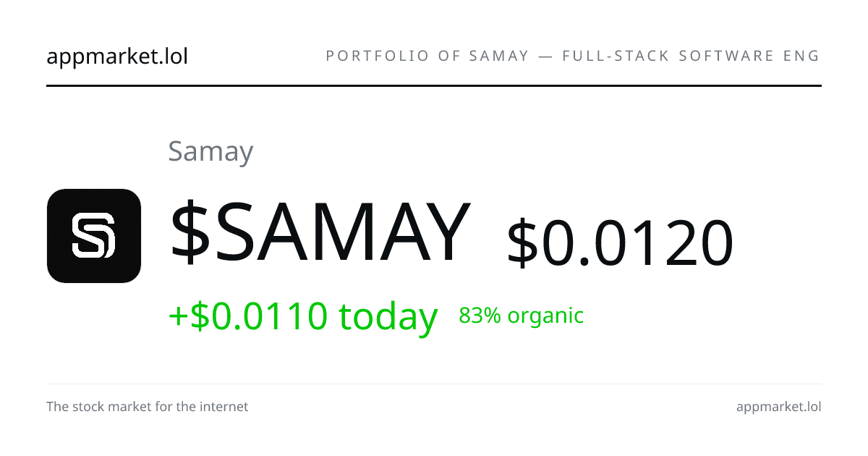The image size is (868, 456).
Task: Click the long dash in header subtitle
Action: click(546, 56)
